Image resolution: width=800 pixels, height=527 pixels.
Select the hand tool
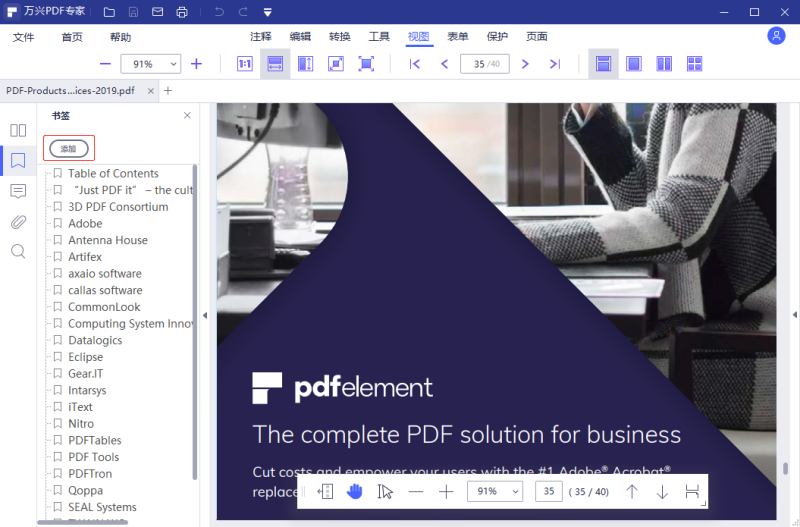click(x=355, y=492)
